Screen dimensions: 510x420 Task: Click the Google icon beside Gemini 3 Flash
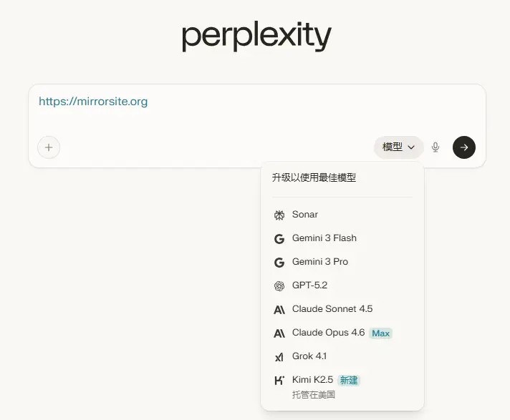(279, 238)
